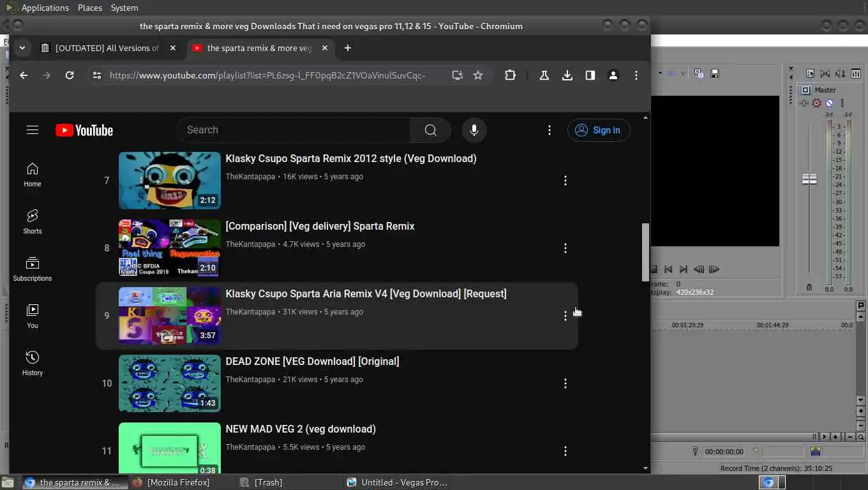The height and width of the screenshot is (490, 868).
Task: Open Subscriptions in the YouTube sidebar
Action: 33,269
